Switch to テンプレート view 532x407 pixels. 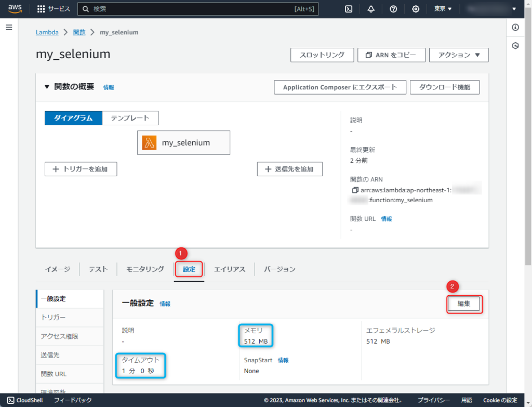pyautogui.click(x=130, y=118)
